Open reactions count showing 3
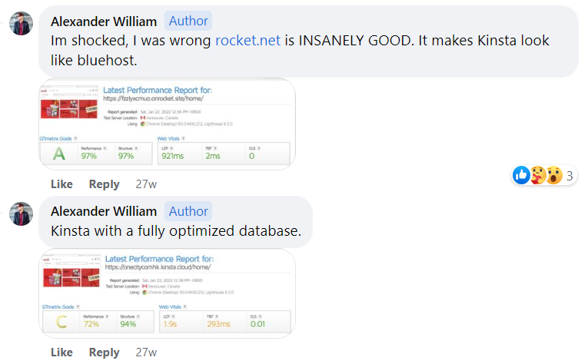This screenshot has width=588, height=364. click(570, 176)
